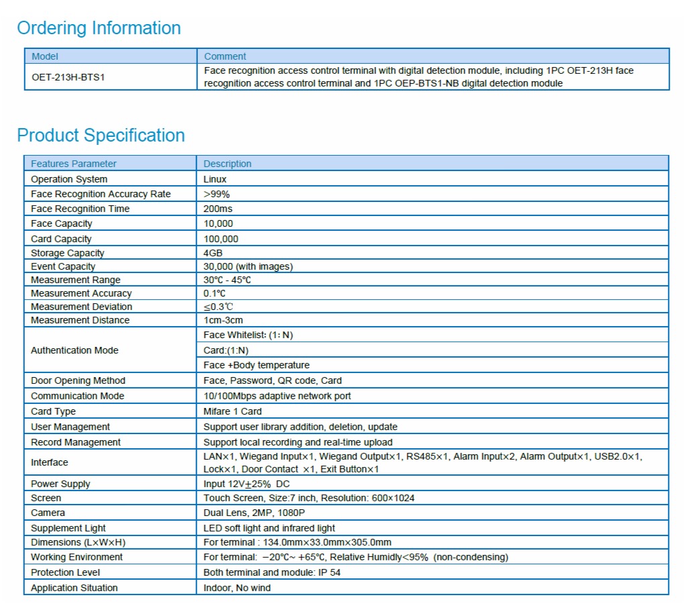The height and width of the screenshot is (616, 697).
Task: Click the '>99%' value
Action: pos(217,195)
